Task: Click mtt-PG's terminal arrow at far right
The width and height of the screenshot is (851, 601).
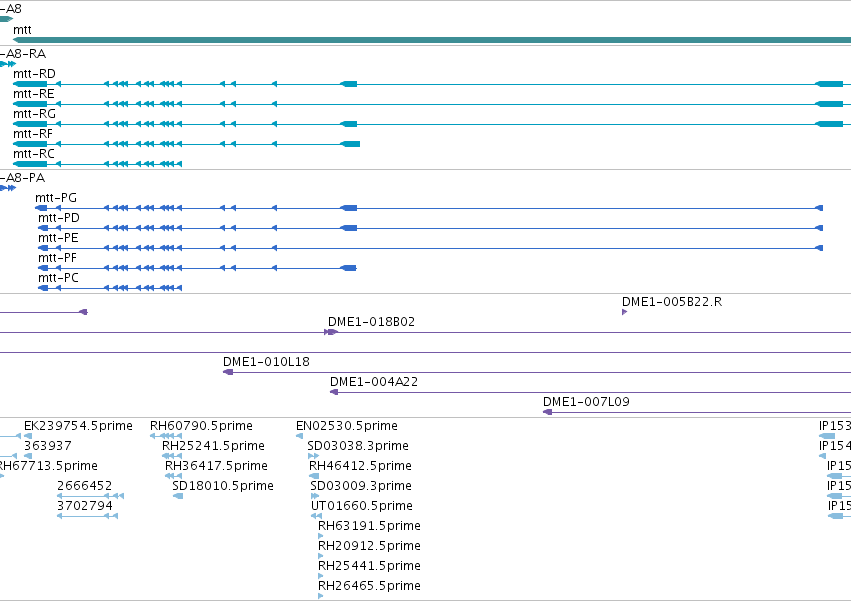Action: click(820, 208)
